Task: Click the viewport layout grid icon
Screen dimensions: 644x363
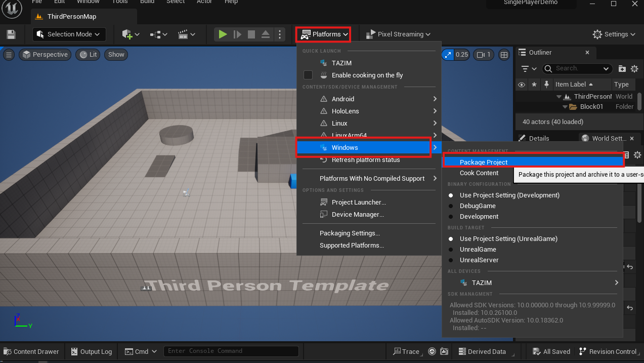Action: point(504,55)
